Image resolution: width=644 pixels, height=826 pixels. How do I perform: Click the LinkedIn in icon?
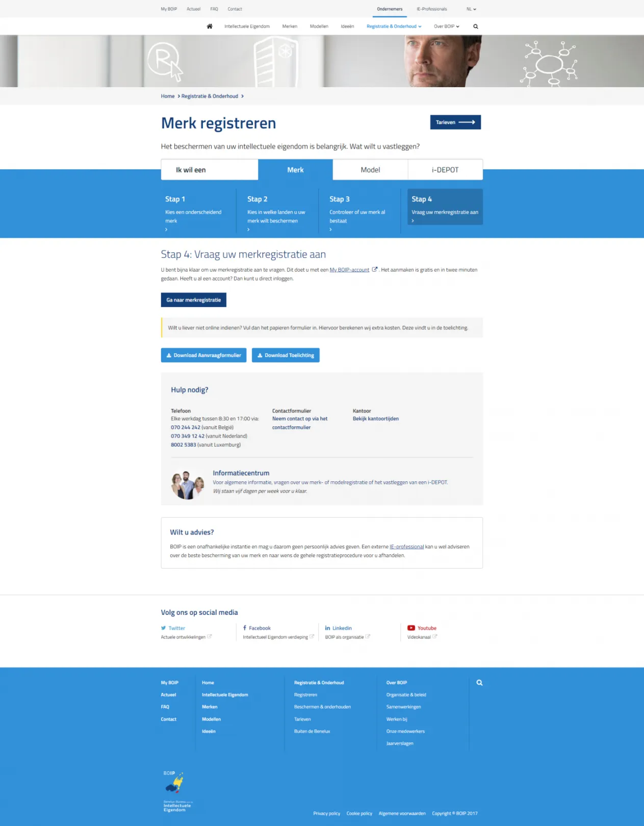(x=328, y=628)
